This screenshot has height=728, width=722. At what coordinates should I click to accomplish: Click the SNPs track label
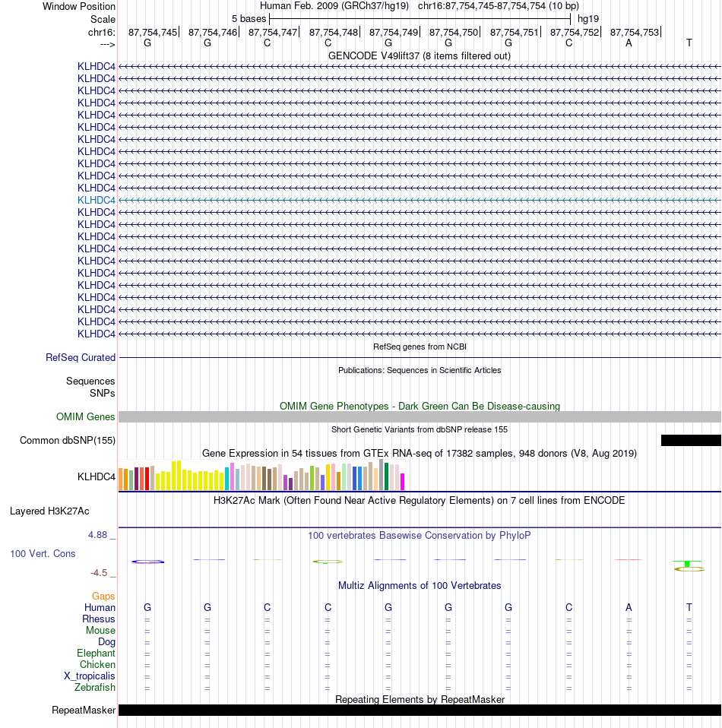[102, 393]
